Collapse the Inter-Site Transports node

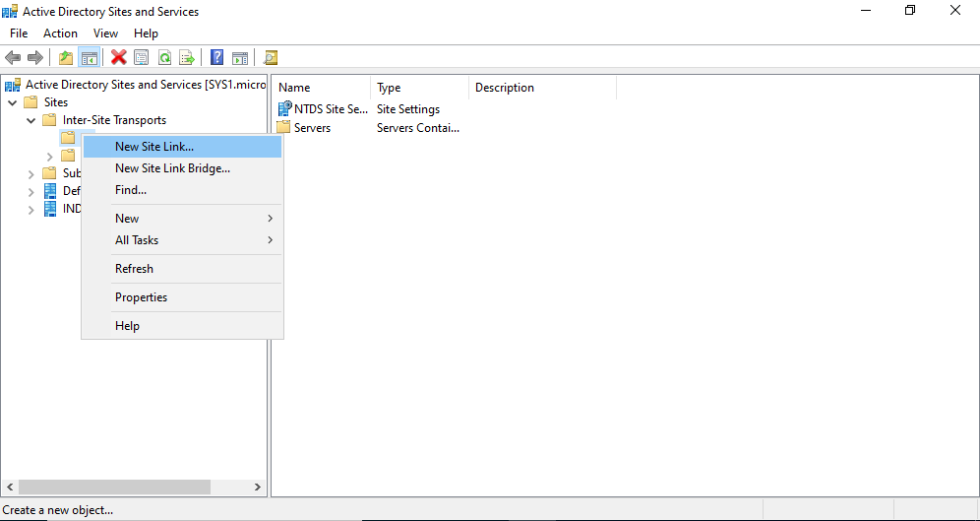coord(31,120)
